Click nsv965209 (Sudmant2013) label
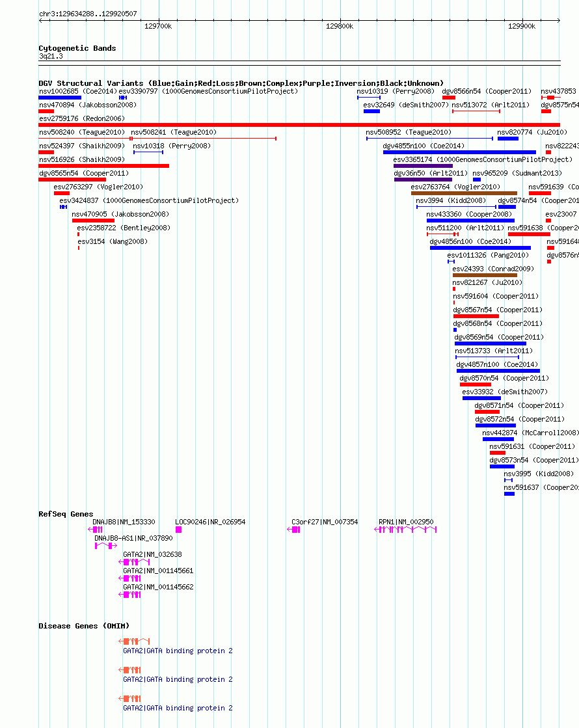The width and height of the screenshot is (579, 728). 517,173
